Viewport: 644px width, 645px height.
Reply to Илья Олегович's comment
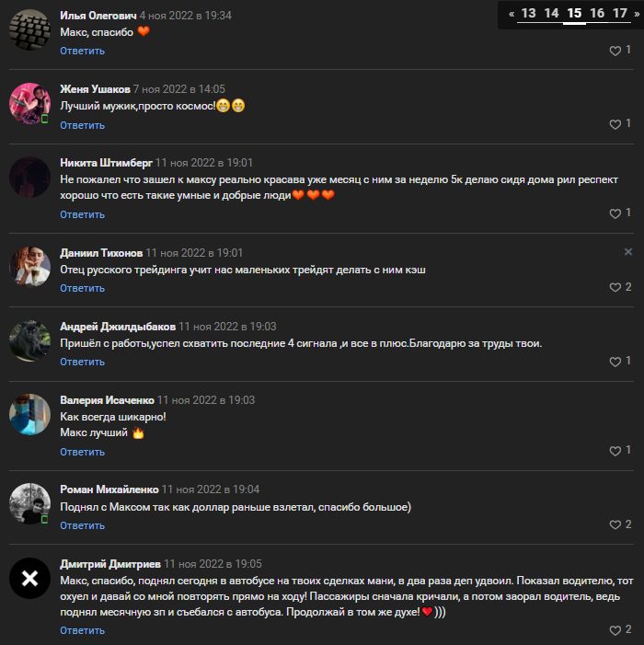pos(82,51)
